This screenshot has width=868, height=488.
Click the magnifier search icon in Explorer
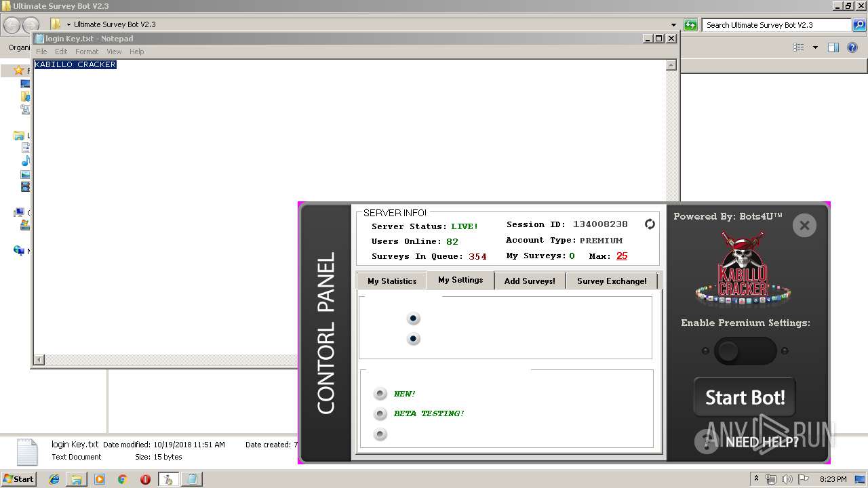click(x=859, y=25)
